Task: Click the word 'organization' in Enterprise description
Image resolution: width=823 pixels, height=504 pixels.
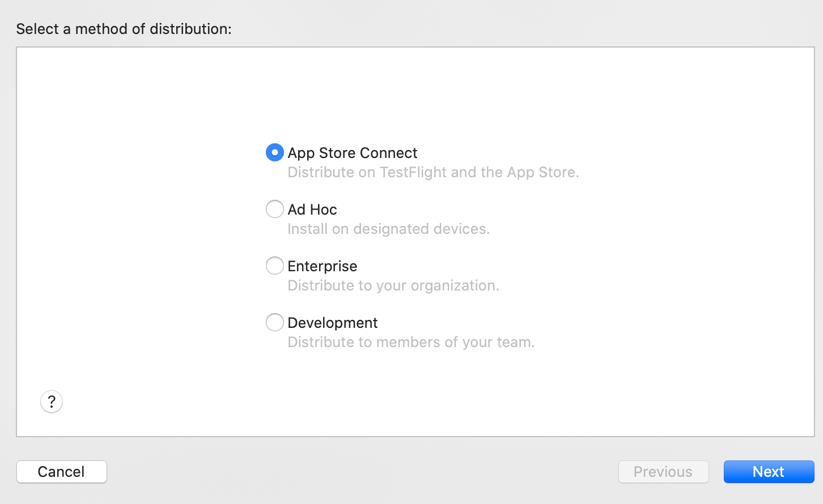Action: (x=454, y=285)
